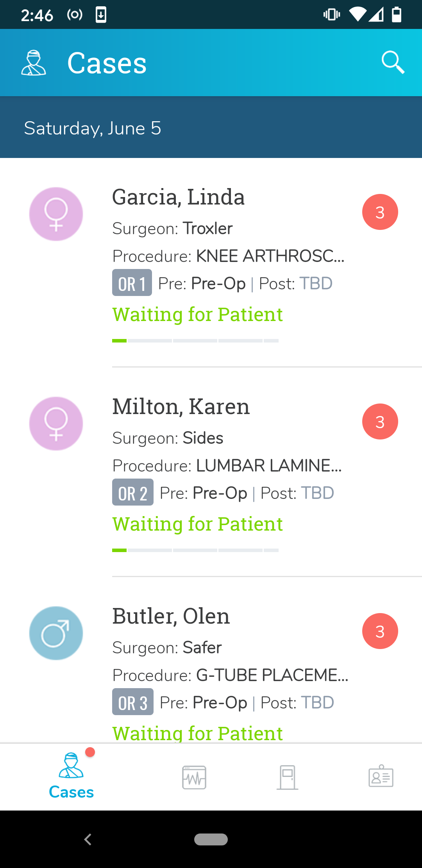Tap the OR 2 room tag
Viewport: 422px width, 868px height.
(133, 493)
